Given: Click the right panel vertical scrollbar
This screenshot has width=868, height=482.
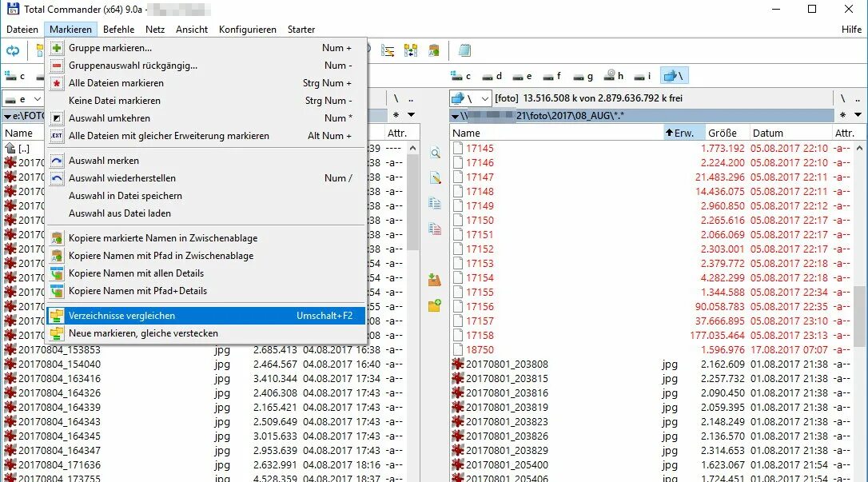Looking at the screenshot, I should pyautogui.click(x=859, y=312).
